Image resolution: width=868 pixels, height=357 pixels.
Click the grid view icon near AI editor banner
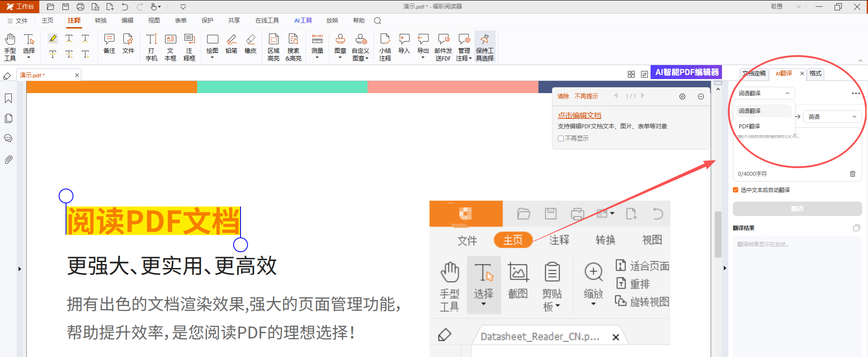pos(631,74)
